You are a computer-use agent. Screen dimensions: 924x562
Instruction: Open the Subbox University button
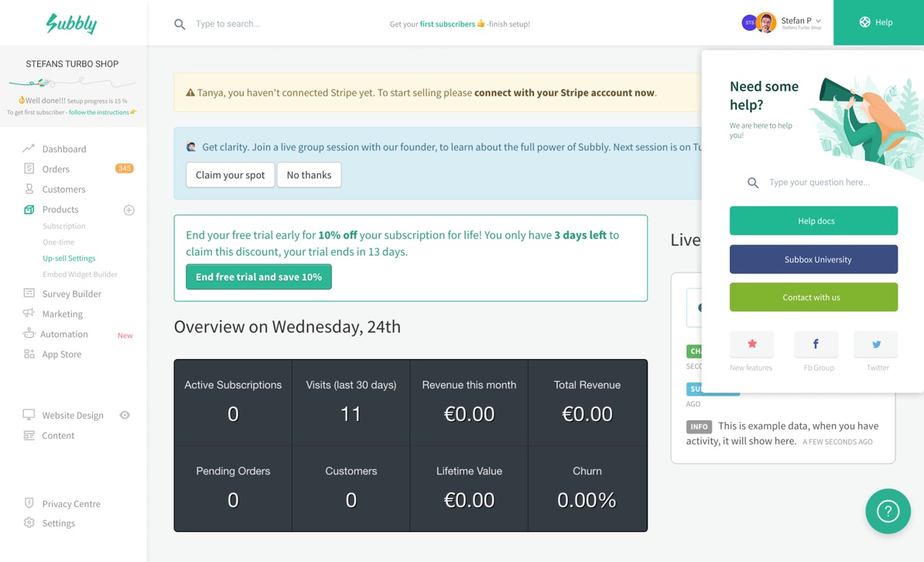coord(813,259)
